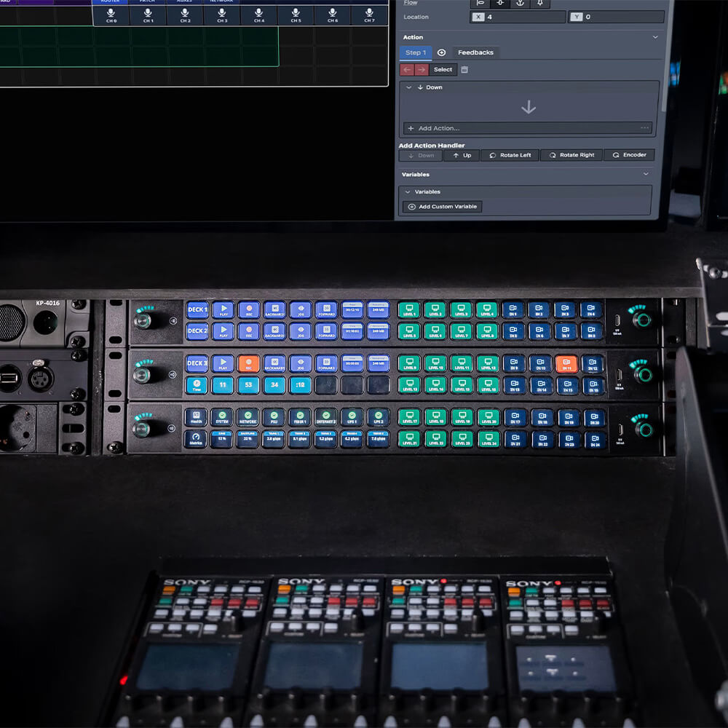Toggle the orange REC key for Deck 3

248,363
